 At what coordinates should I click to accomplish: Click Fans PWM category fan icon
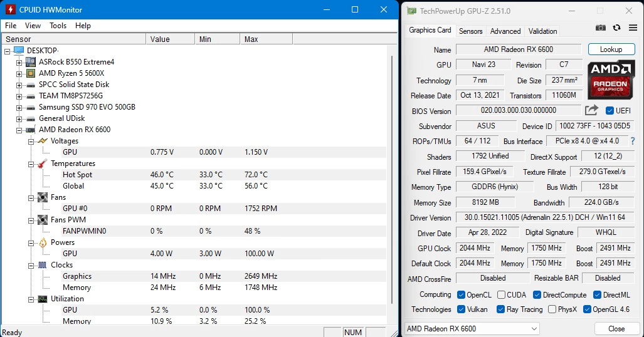coord(43,220)
